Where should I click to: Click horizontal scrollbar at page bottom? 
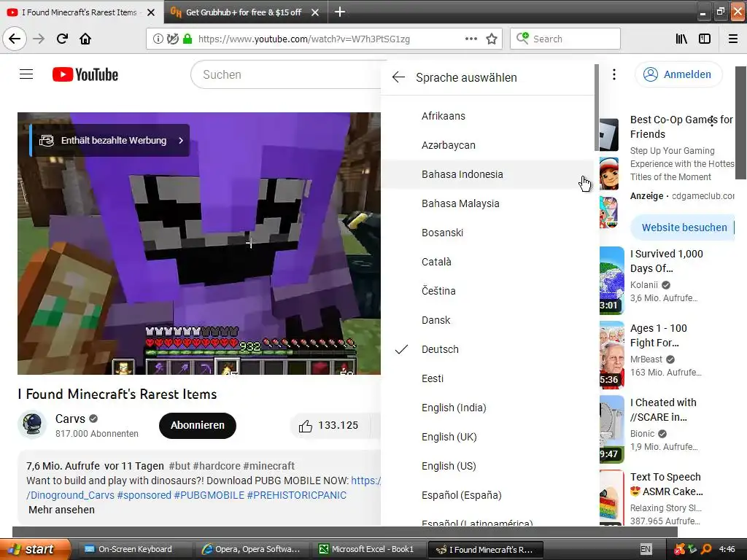[345, 532]
